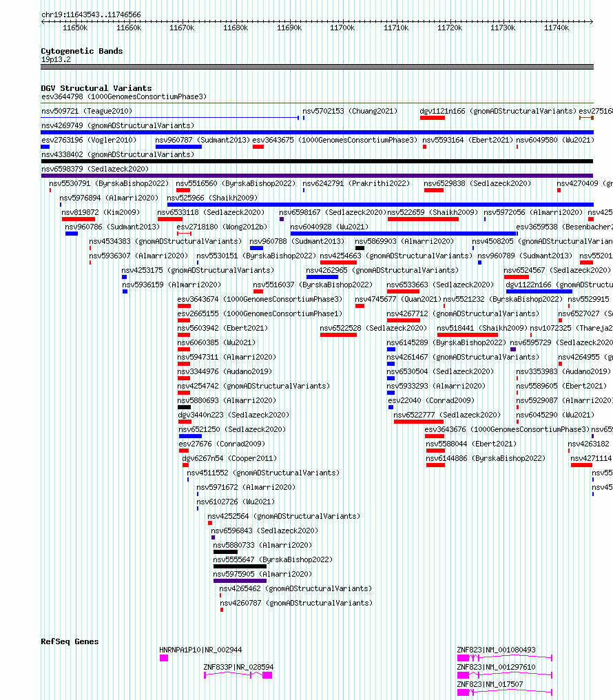613x700 pixels.
Task: Select red bar under dgv1121n166 variant
Action: click(x=433, y=118)
